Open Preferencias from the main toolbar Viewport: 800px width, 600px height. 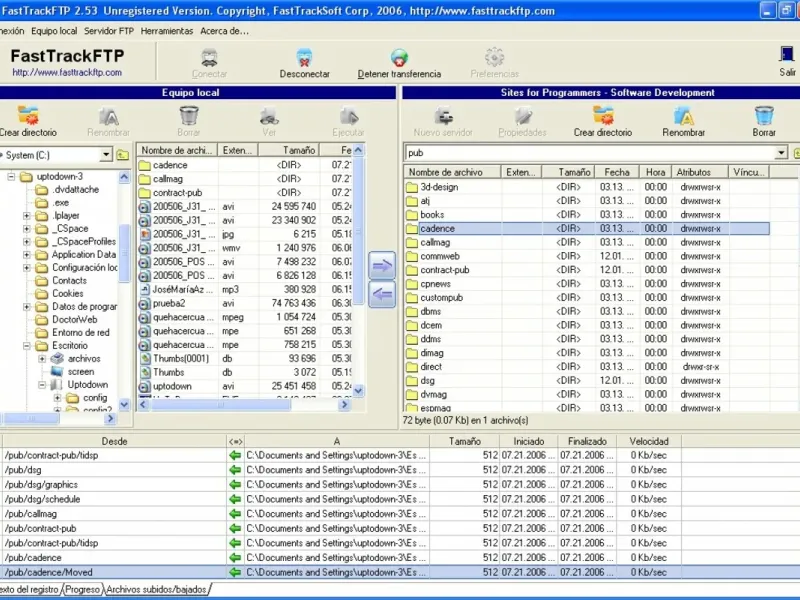pyautogui.click(x=494, y=57)
